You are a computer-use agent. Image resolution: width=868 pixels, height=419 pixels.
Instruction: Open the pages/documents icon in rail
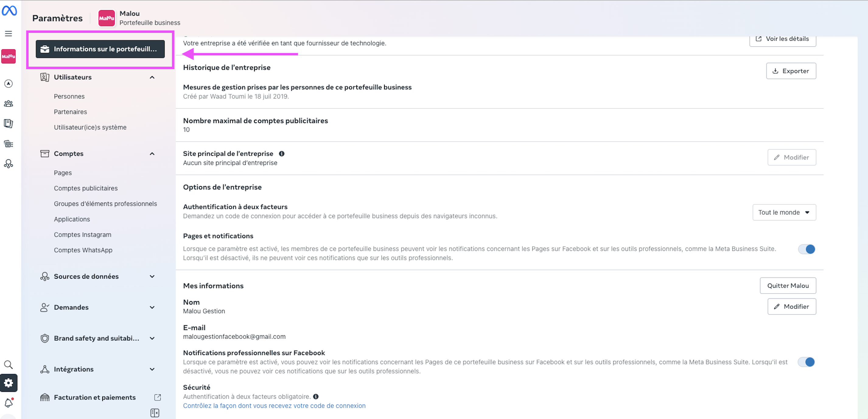[x=9, y=123]
